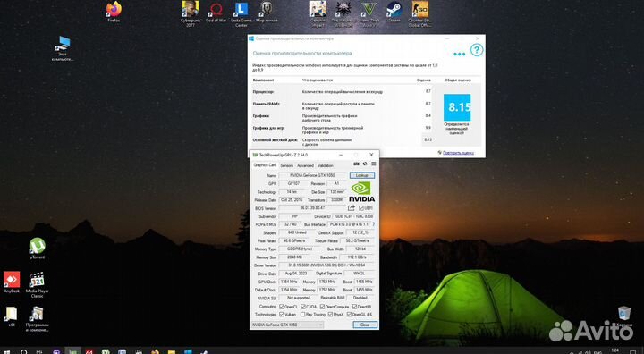Toggle the CUDA checkbox

[303, 307]
